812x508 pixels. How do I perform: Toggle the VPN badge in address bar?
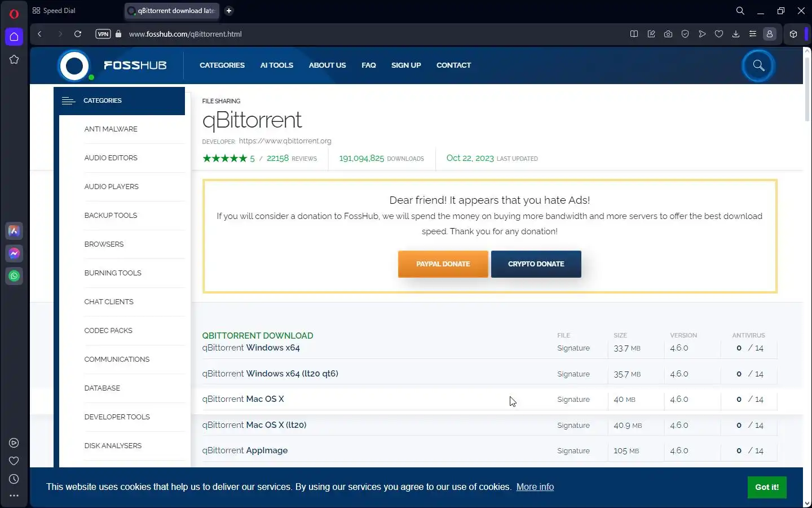coord(103,34)
